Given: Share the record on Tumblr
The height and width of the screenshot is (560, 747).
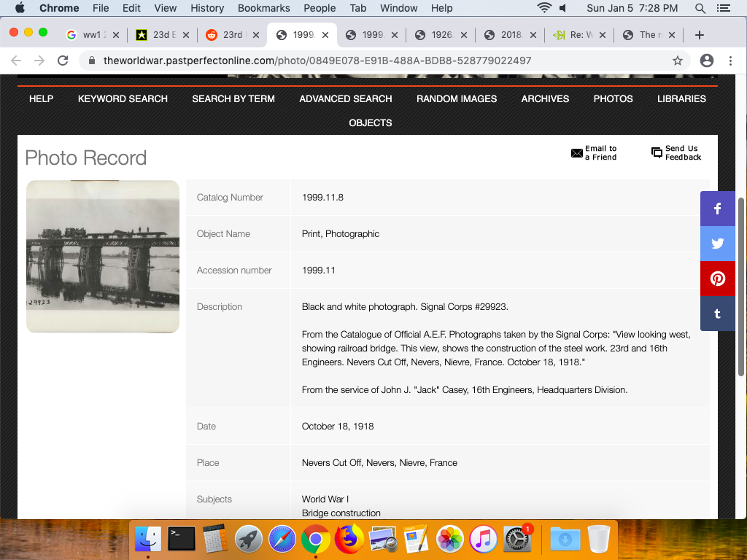Looking at the screenshot, I should [x=718, y=314].
